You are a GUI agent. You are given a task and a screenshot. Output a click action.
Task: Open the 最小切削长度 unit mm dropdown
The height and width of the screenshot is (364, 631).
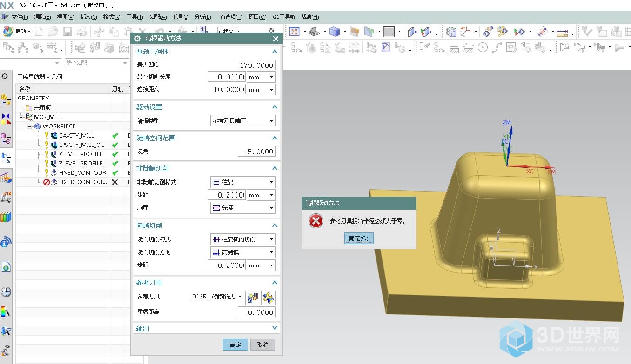coord(261,77)
